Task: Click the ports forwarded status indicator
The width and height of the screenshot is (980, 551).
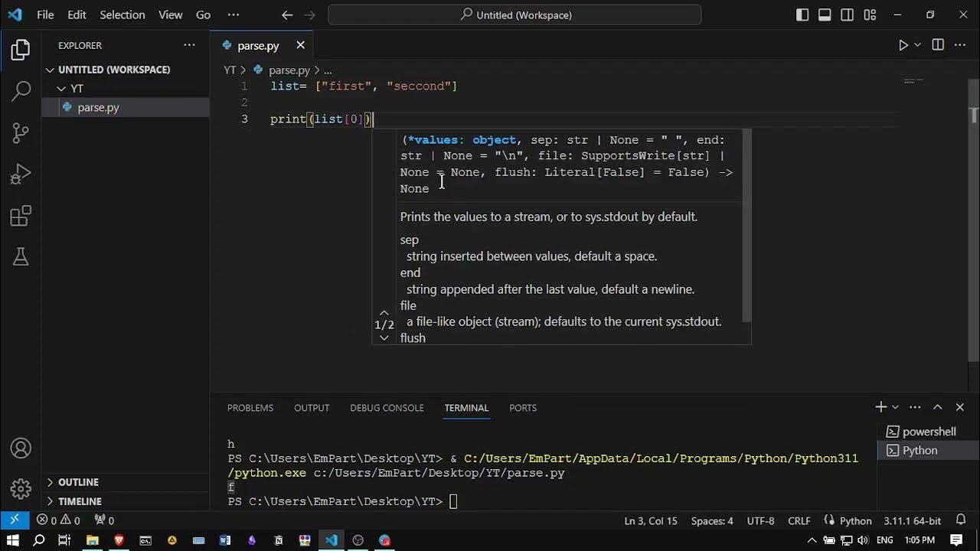Action: [x=104, y=520]
